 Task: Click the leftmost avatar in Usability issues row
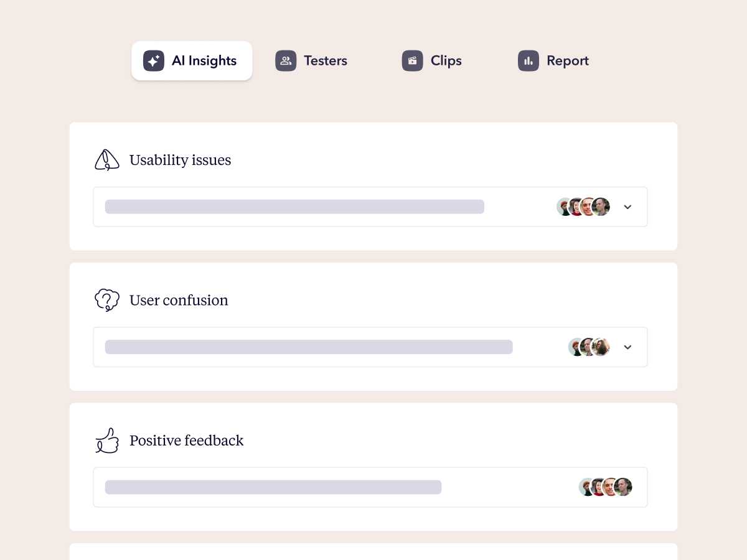562,207
